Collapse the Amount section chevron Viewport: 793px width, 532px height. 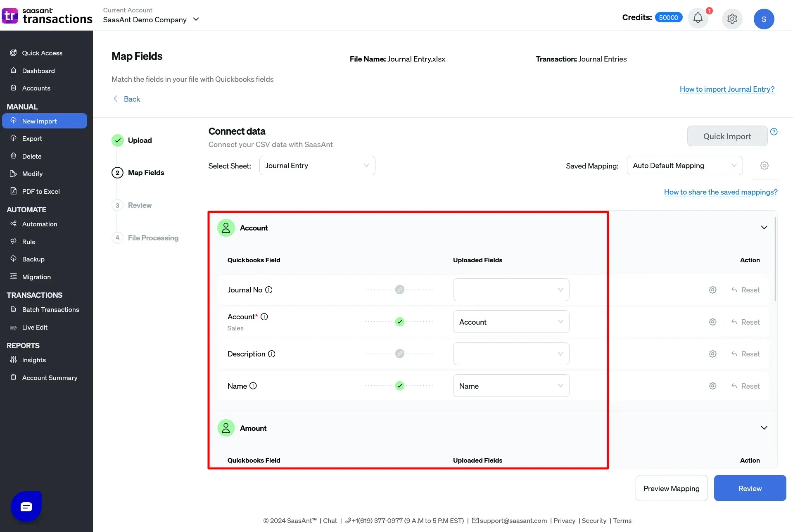[764, 428]
